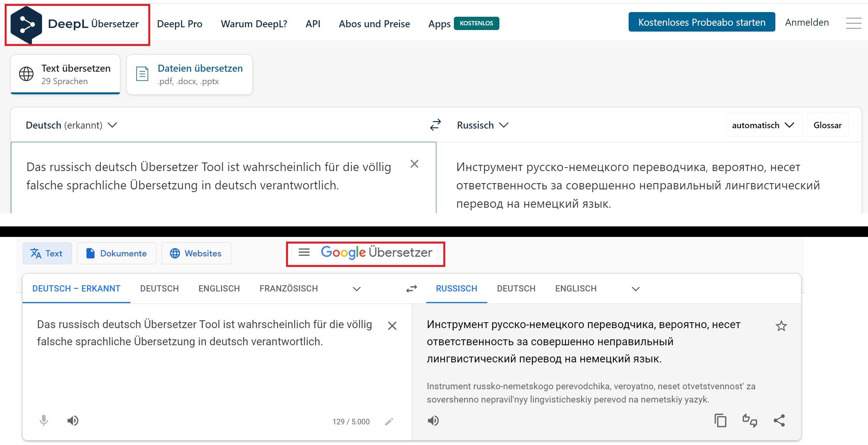Open DeepL target language Russisch dropdown
The width and height of the screenshot is (868, 445).
tap(483, 125)
